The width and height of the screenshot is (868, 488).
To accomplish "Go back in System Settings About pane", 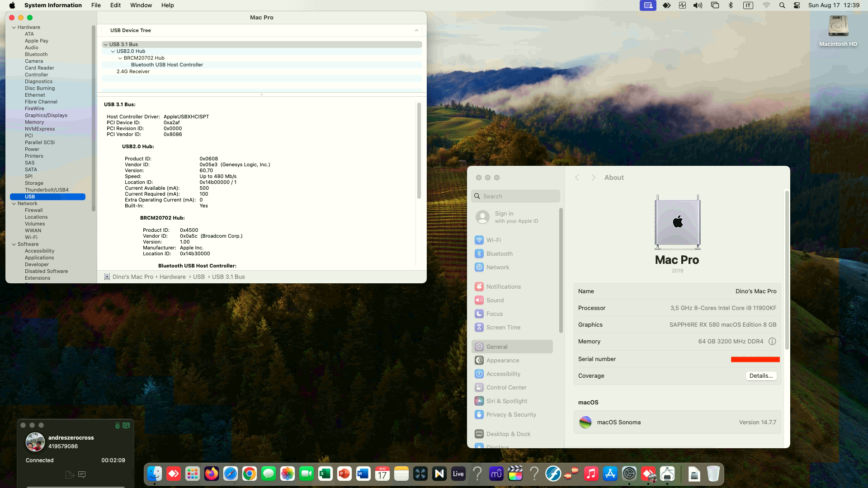I will [577, 178].
